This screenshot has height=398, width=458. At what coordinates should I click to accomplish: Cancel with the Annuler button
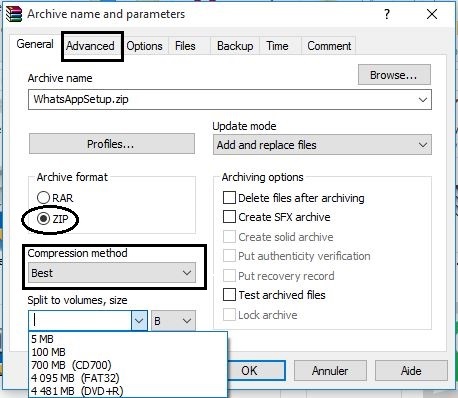(330, 371)
